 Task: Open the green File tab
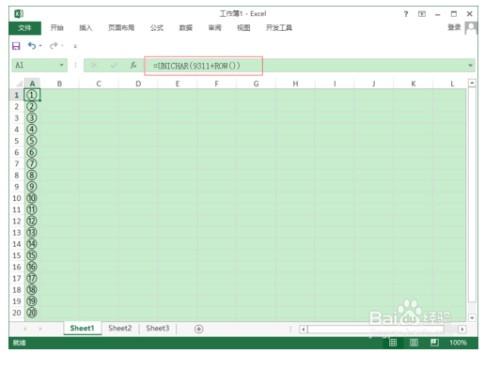(25, 28)
